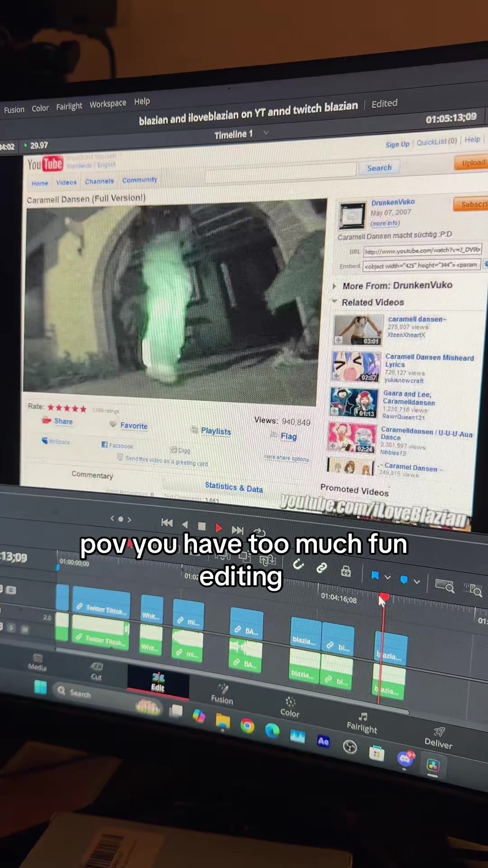Select the 'mi...' video clip

188,615
